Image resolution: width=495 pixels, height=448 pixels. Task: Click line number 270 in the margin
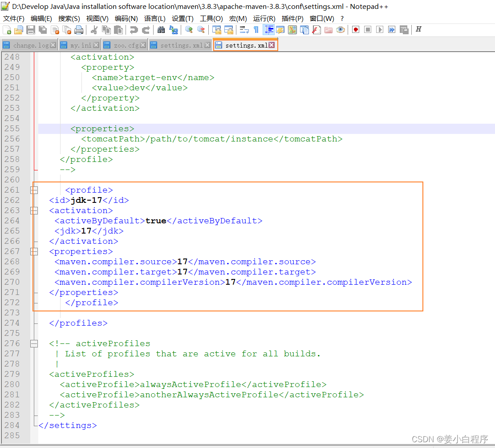[x=12, y=282]
